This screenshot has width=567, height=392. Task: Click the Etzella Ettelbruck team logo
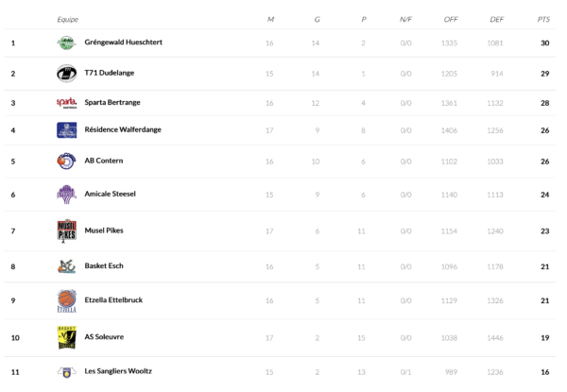click(66, 300)
